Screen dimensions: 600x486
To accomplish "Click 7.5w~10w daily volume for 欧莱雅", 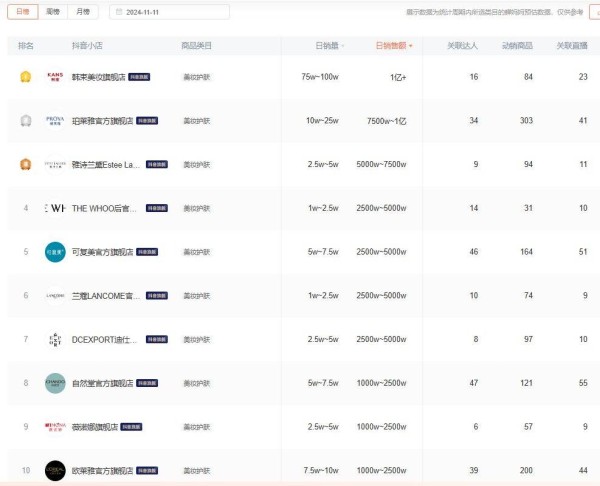I will pos(321,470).
